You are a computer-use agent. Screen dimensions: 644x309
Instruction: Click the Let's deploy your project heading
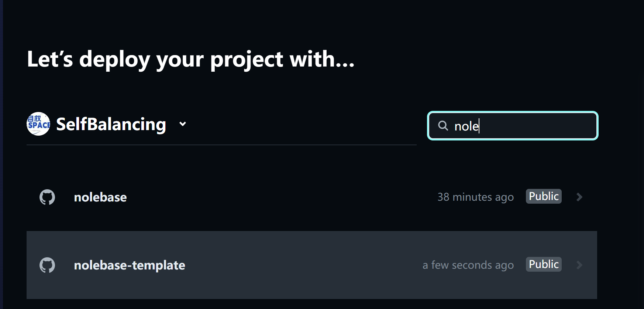pos(191,59)
